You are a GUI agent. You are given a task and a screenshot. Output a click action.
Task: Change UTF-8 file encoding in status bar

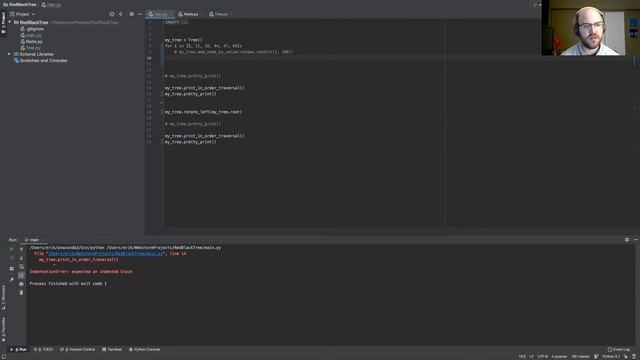(x=542, y=356)
